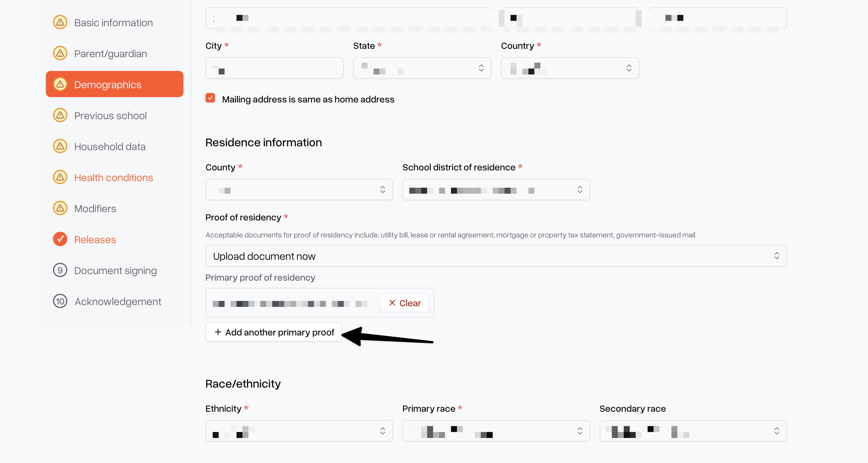868x463 pixels.
Task: Click the Basic information warning icon
Action: (x=60, y=22)
